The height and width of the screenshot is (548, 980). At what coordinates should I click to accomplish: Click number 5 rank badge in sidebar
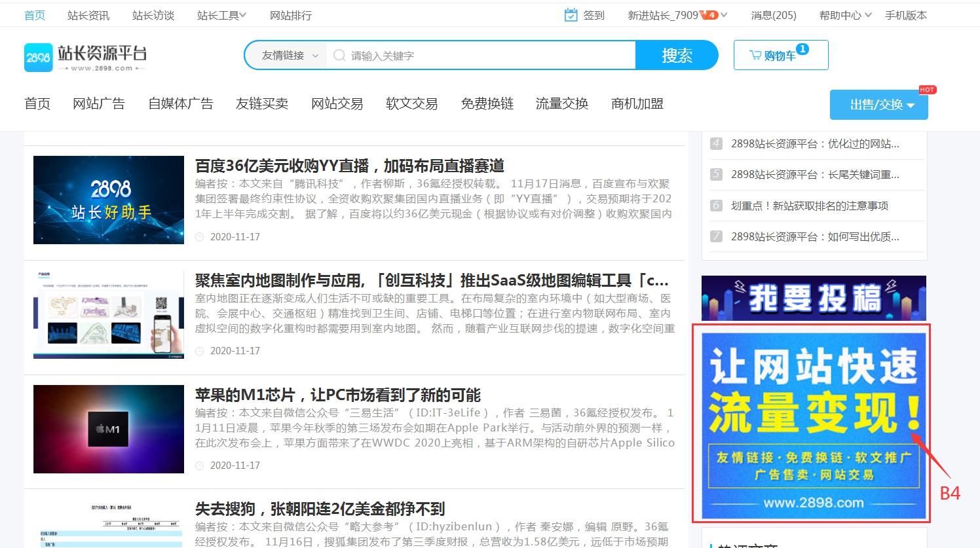pyautogui.click(x=716, y=174)
